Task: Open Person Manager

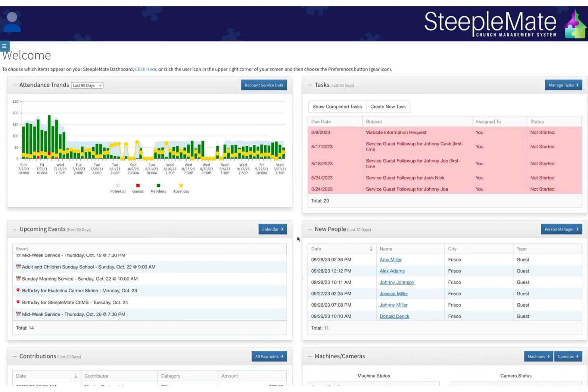Action: click(x=561, y=229)
